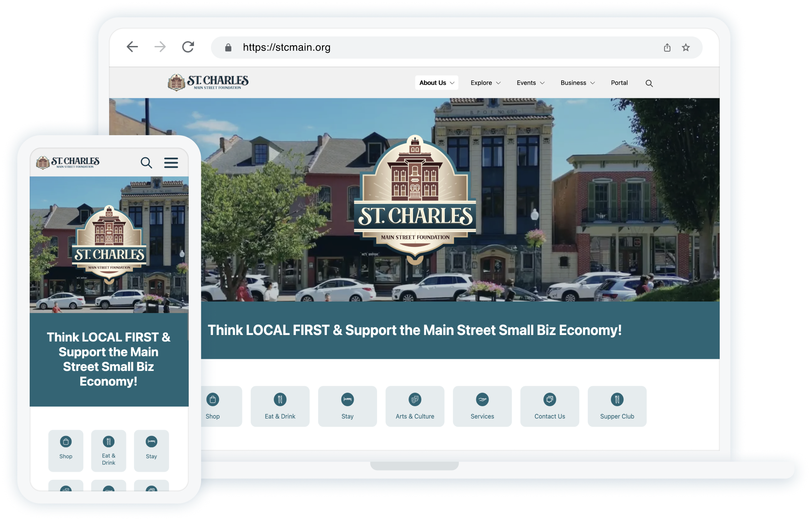Tap the mobile Shop bag icon
The image size is (812, 521).
(x=66, y=441)
